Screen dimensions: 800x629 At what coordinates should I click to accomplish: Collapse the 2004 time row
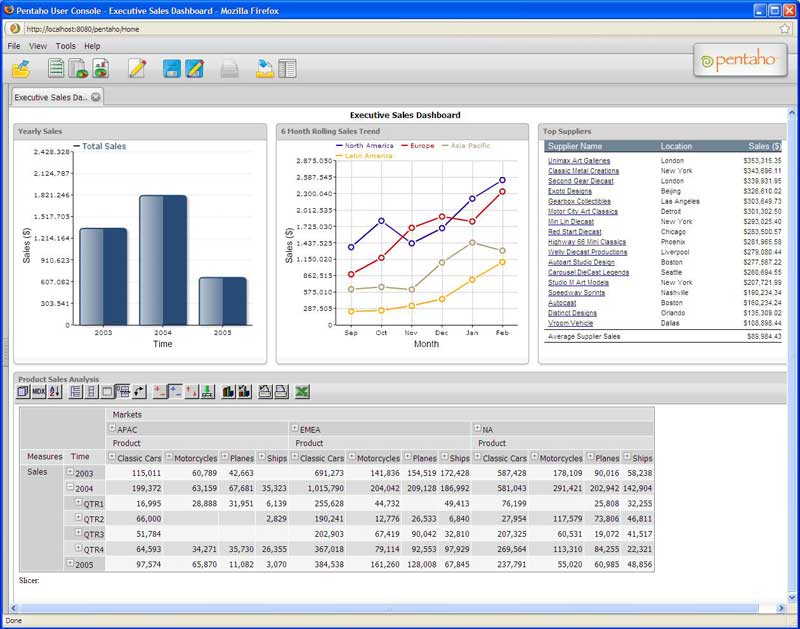70,487
